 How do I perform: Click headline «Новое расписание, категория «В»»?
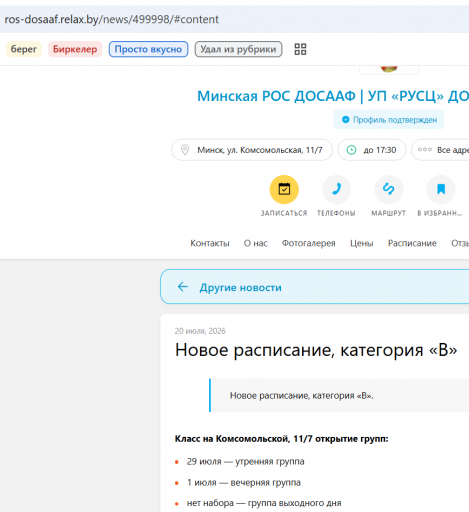[x=316, y=350]
